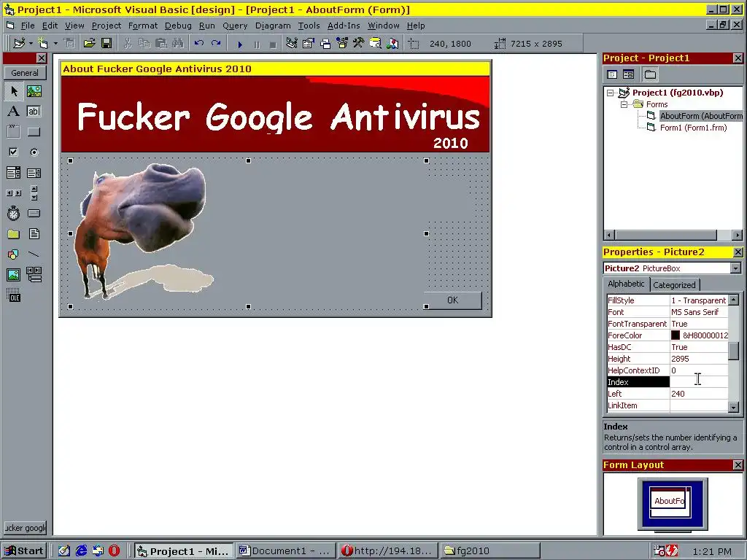Click Add Standard EXE Project toolbar icon
This screenshot has width=747, height=560.
(x=19, y=43)
